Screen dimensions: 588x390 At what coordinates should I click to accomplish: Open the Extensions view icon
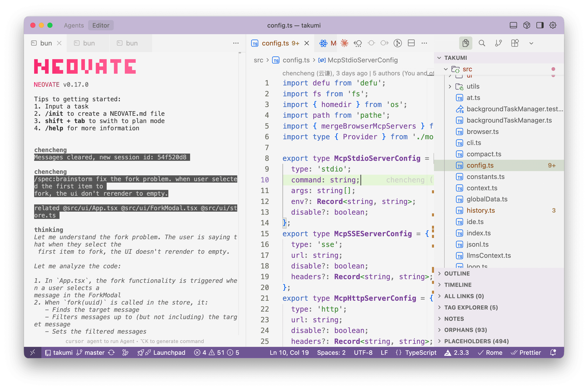coord(515,43)
